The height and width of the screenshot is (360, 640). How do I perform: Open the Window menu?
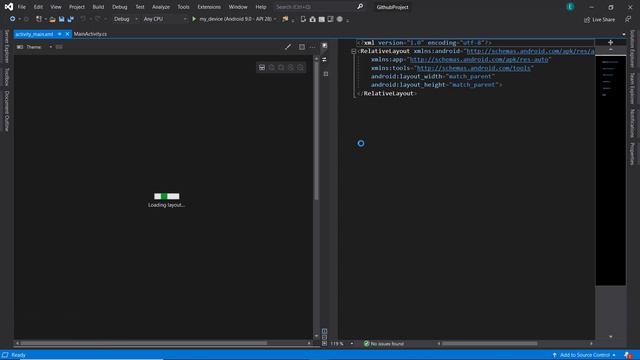point(238,7)
